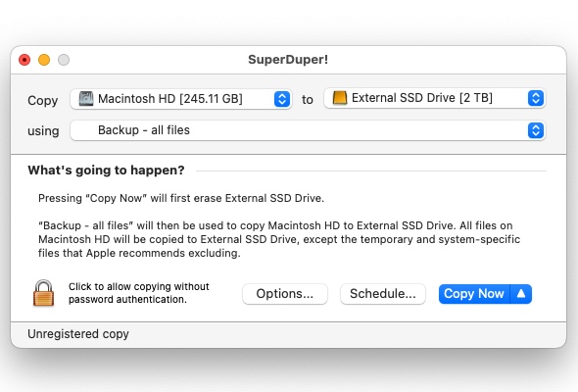
Task: Click the Copy Now arrow menu
Action: (521, 294)
